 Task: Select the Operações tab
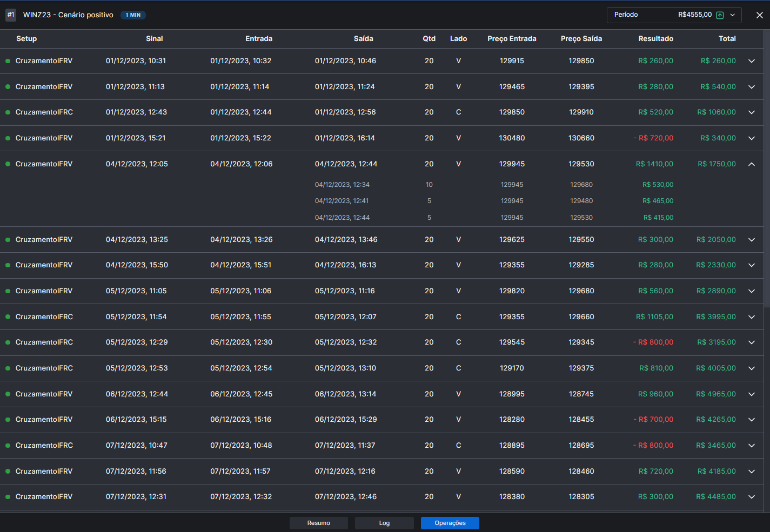click(450, 523)
